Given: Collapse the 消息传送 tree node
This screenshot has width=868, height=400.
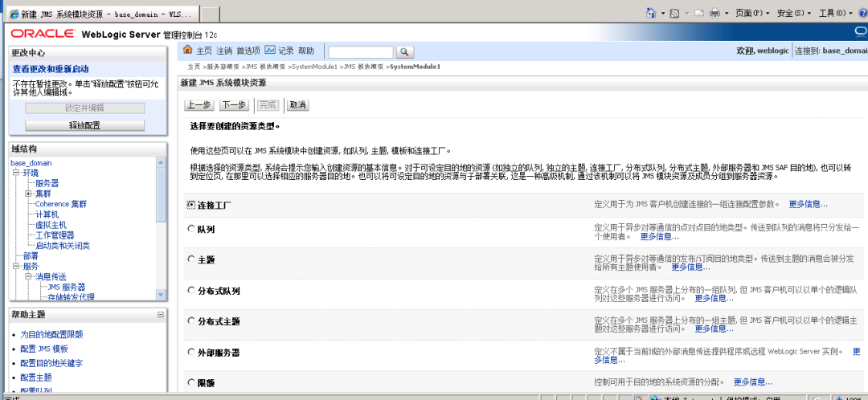Looking at the screenshot, I should 27,276.
